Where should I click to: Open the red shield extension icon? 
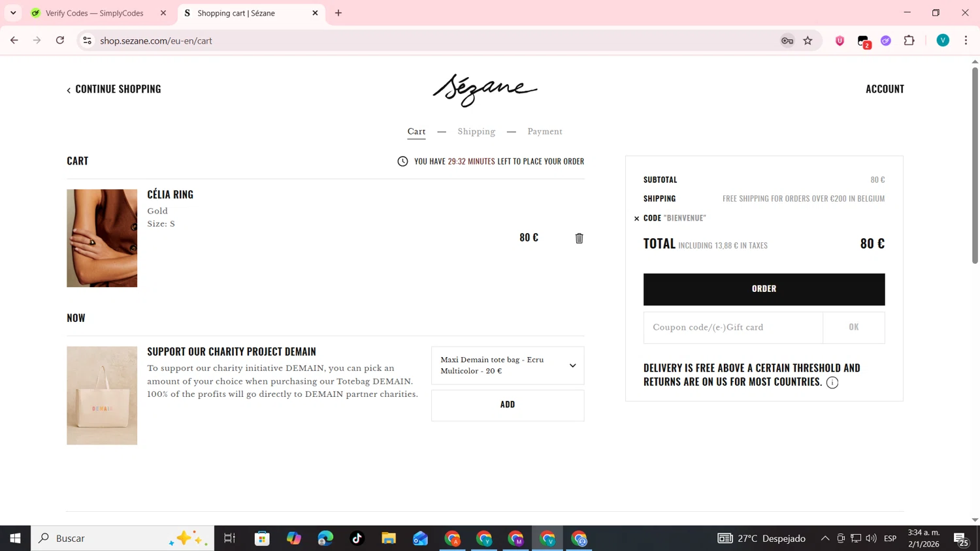tap(840, 40)
